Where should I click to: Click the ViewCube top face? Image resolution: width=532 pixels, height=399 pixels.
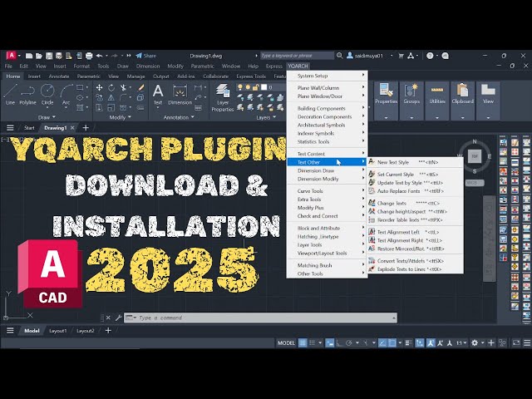[475, 156]
